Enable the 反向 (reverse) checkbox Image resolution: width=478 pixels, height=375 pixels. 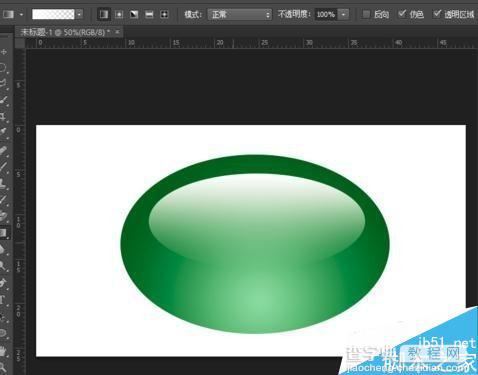point(366,14)
